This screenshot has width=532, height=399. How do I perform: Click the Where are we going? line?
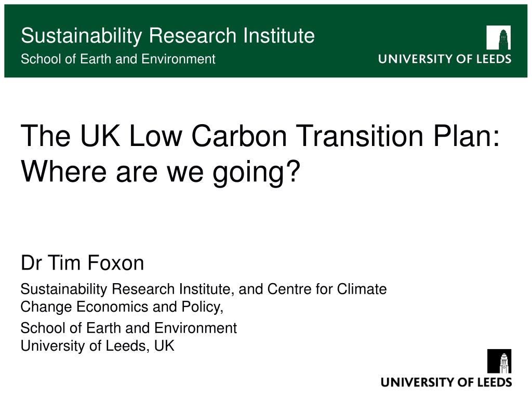tap(161, 171)
